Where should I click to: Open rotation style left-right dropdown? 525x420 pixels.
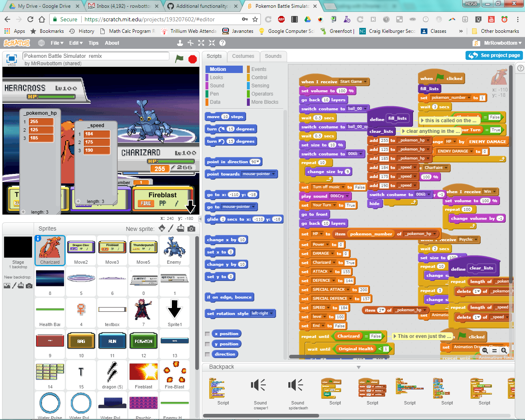coord(272,313)
